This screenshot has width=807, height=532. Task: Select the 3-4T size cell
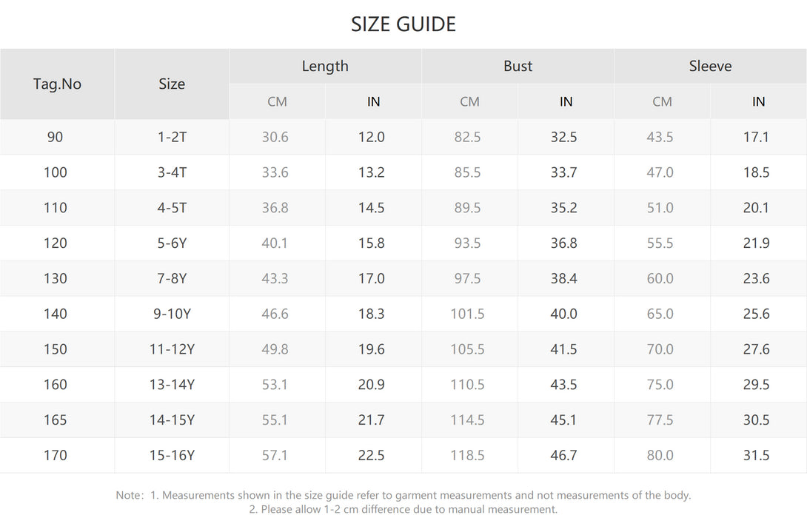pos(171,172)
